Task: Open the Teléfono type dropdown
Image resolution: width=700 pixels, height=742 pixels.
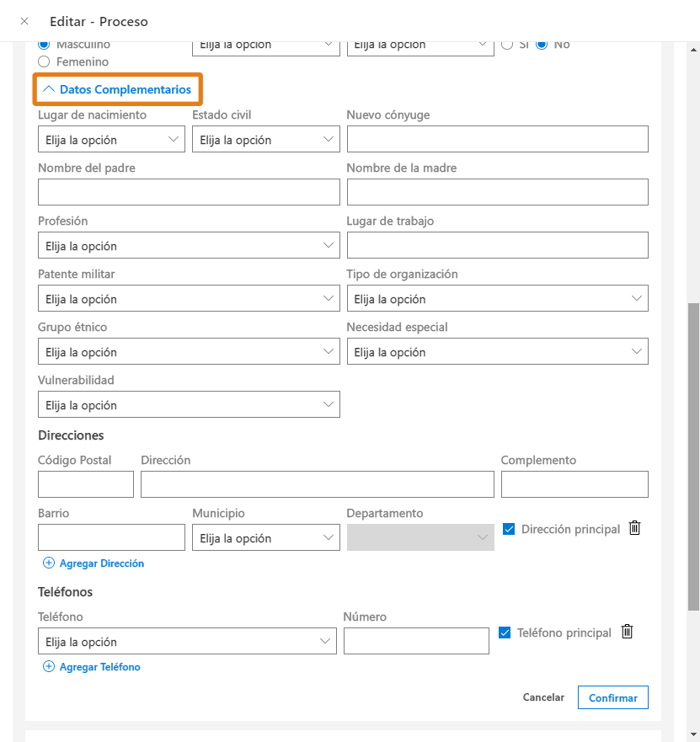Action: point(187,641)
